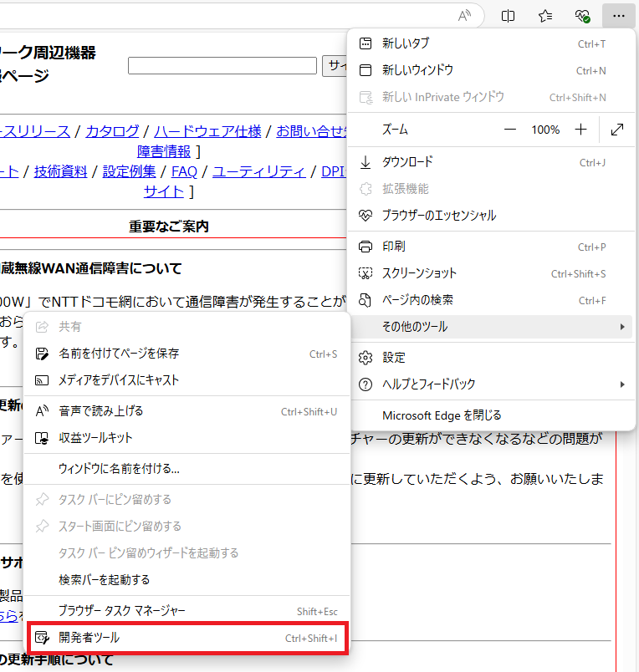Select 新しいタブ from the menu
The width and height of the screenshot is (639, 672).
coord(406,43)
